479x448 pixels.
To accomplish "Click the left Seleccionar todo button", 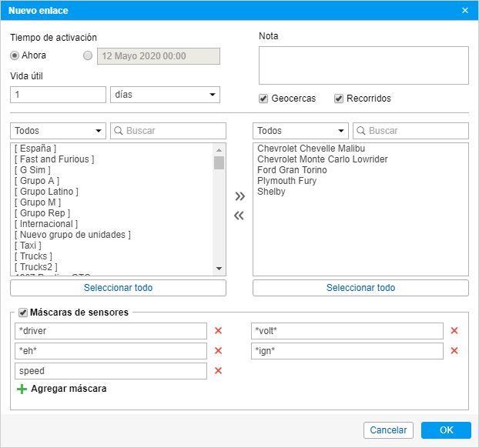I will pos(118,288).
